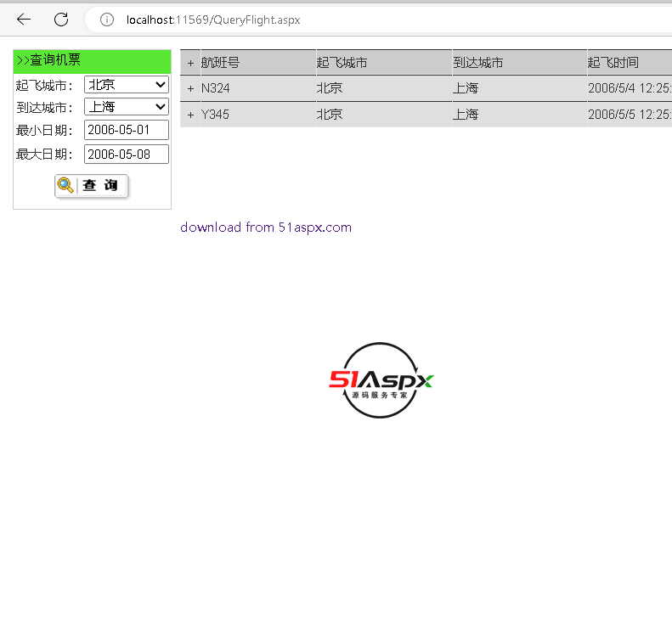Open the 到达城市 arrival city dropdown

(x=127, y=107)
